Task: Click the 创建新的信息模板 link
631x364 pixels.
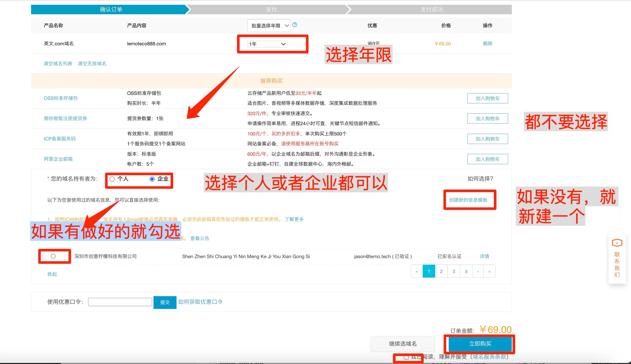Action: tap(468, 200)
